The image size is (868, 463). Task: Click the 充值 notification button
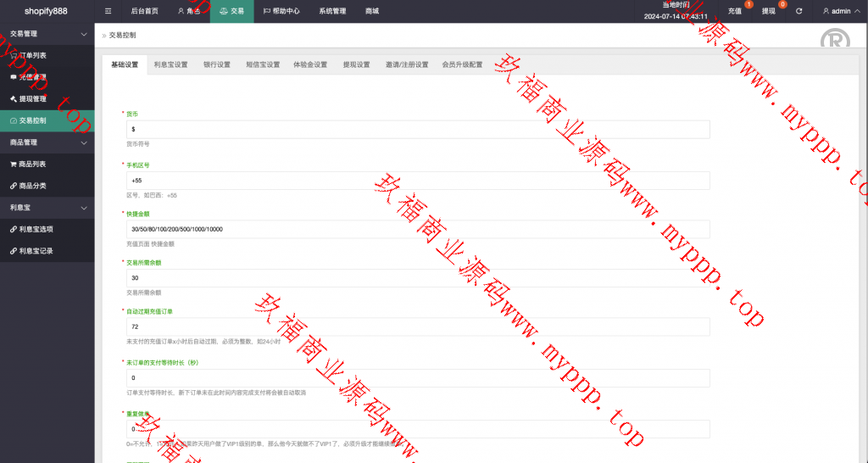click(x=735, y=11)
